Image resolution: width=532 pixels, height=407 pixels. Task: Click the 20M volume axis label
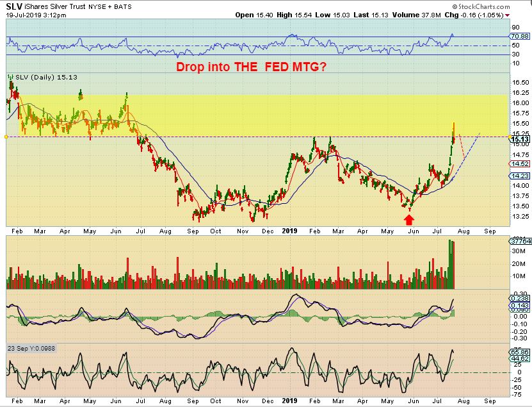point(519,263)
